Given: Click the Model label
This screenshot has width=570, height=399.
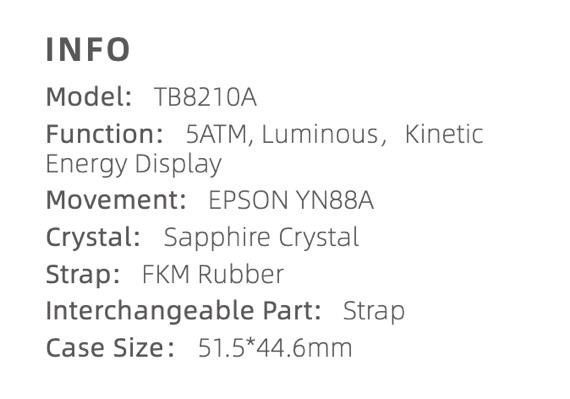Looking at the screenshot, I should pyautogui.click(x=89, y=97).
